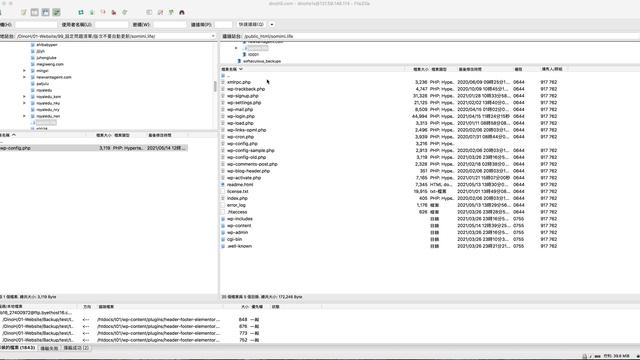
Task: Cancel the current operation toolbar icon
Action: click(x=103, y=12)
